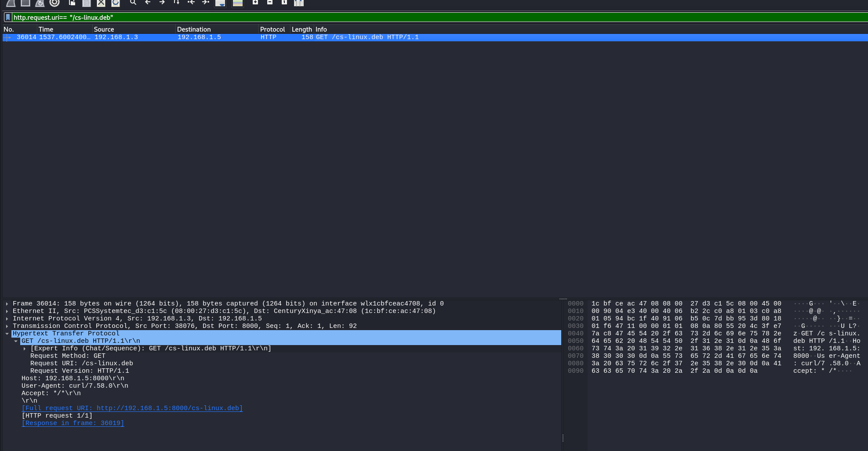
Task: Zoom out main window text
Action: (270, 3)
